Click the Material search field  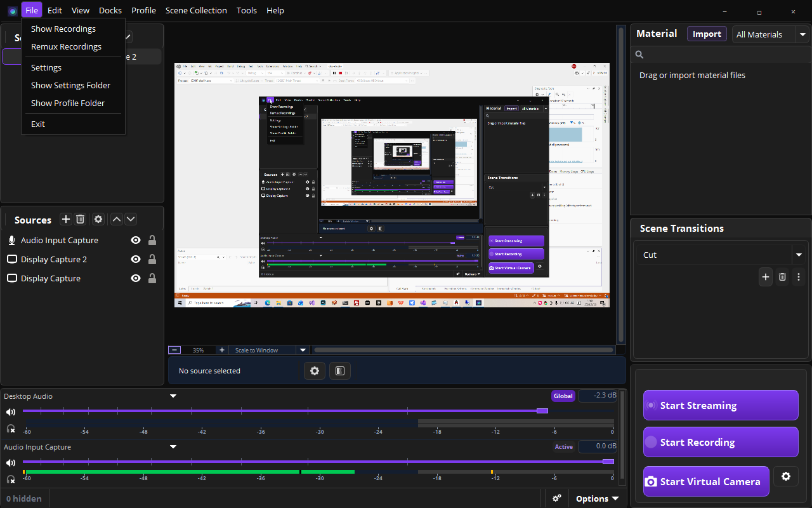tap(721, 55)
